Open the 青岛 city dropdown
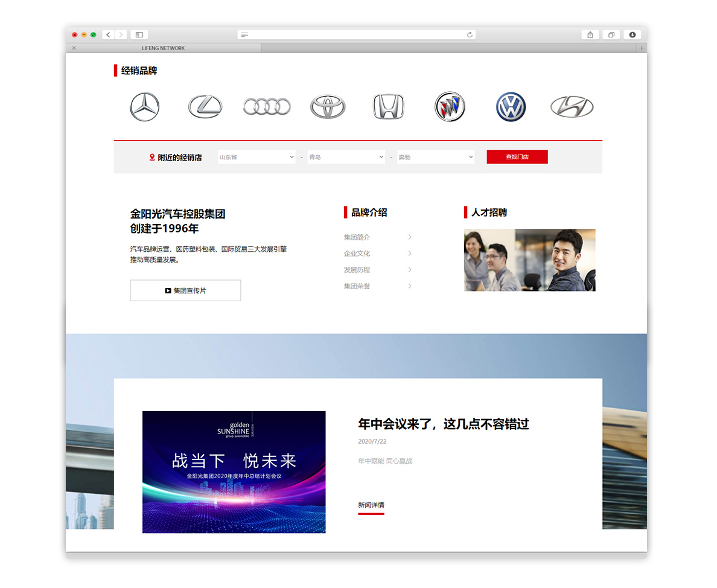The width and height of the screenshot is (717, 588). tap(346, 158)
